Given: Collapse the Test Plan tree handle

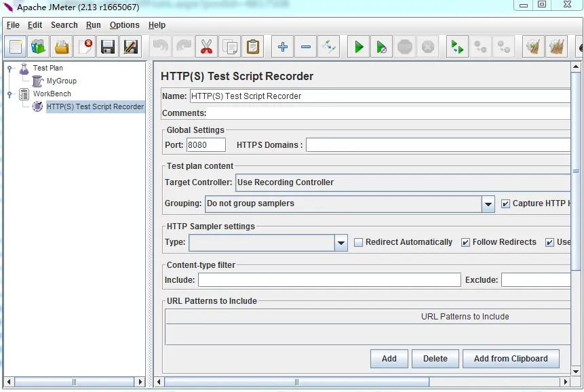Looking at the screenshot, I should (10, 68).
